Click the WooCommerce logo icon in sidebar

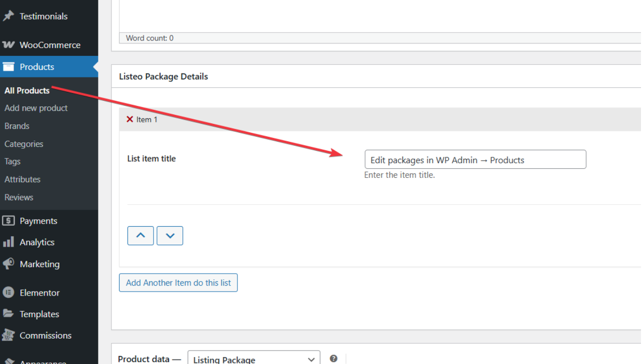pyautogui.click(x=8, y=45)
